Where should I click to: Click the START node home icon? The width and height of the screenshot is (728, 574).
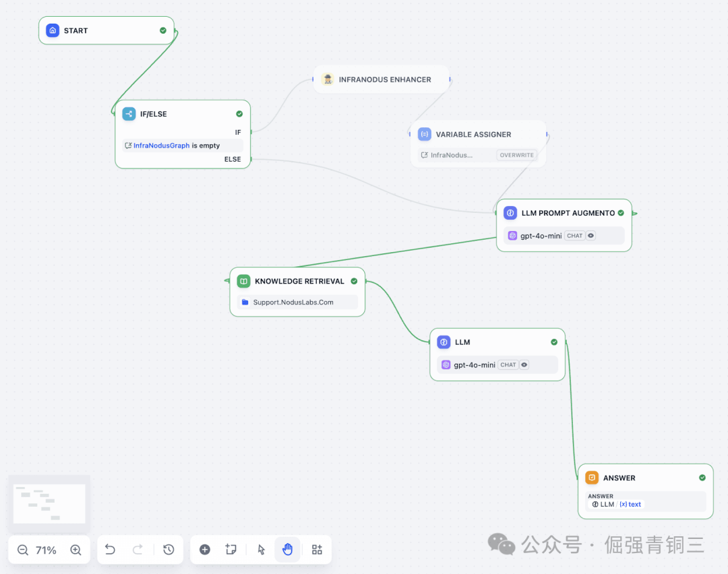[53, 30]
